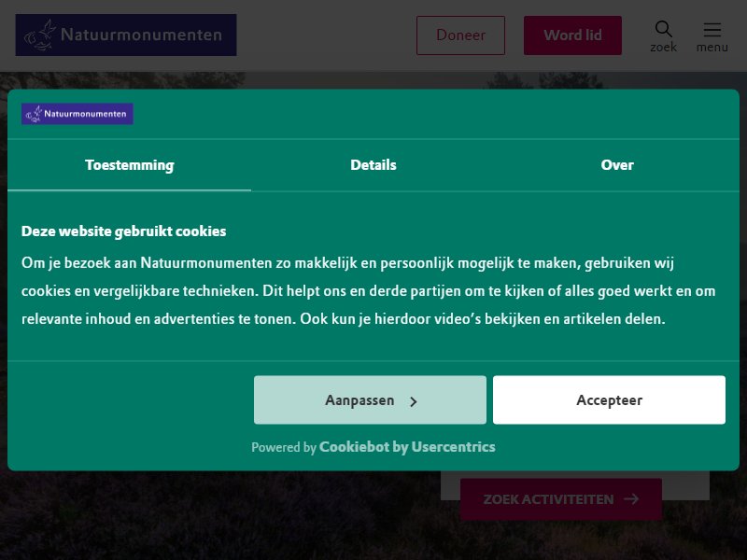Switch to the Toestemming tab
Viewport: 747px width, 560px height.
pyautogui.click(x=130, y=165)
